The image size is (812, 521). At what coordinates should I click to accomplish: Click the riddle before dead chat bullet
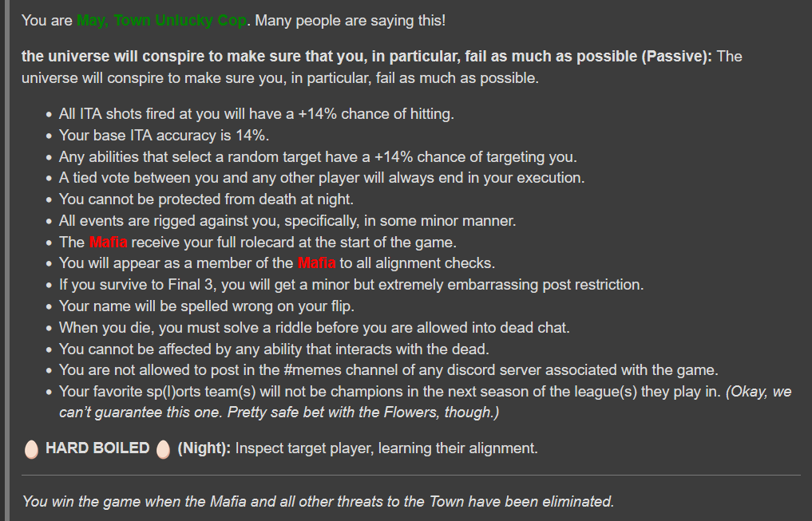pos(315,327)
